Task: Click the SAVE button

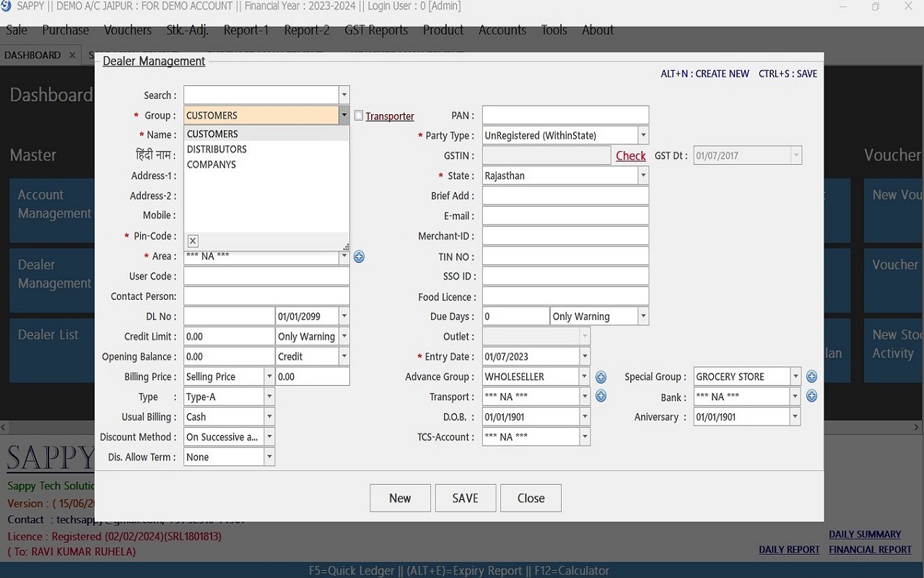Action: [x=466, y=498]
